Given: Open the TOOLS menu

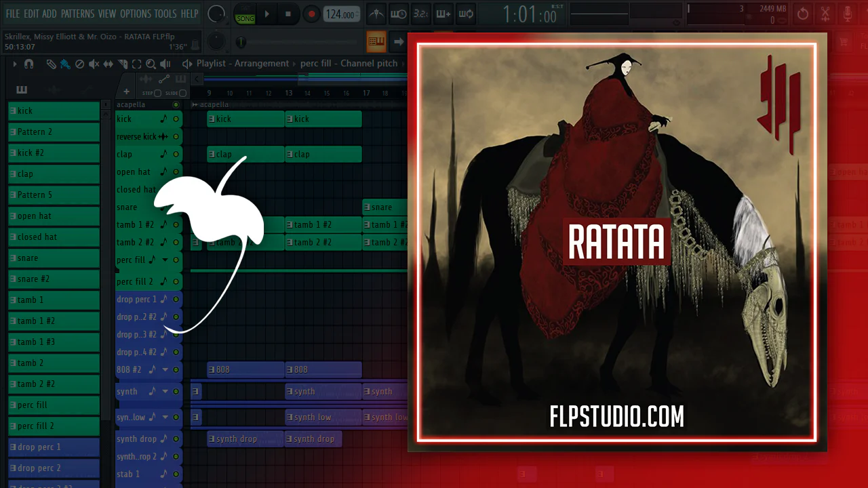Looking at the screenshot, I should [165, 14].
